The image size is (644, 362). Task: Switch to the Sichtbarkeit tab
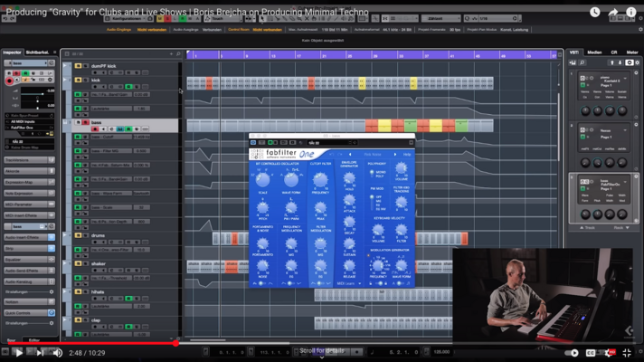point(37,52)
